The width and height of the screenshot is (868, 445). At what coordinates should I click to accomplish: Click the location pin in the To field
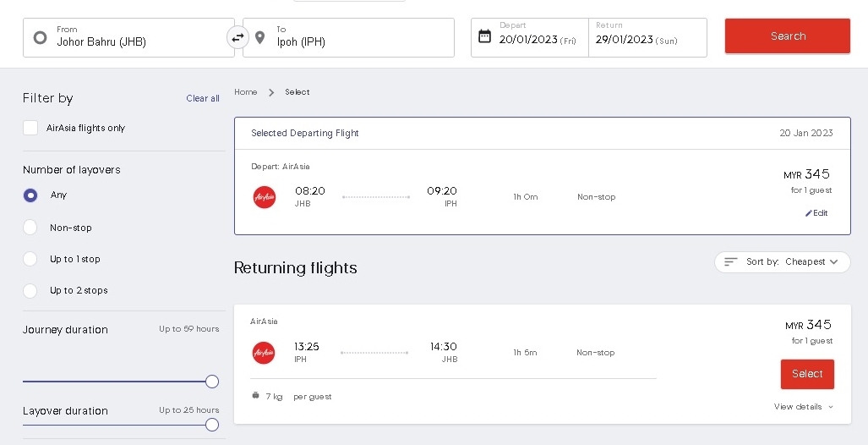[x=259, y=38]
